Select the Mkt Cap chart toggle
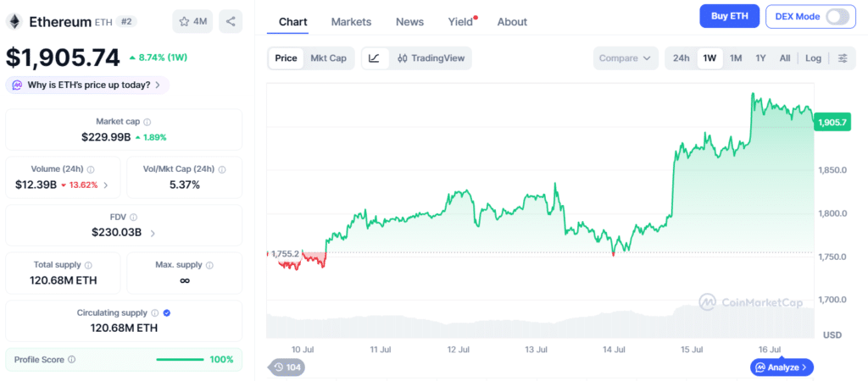This screenshot has height=381, width=868. point(328,58)
